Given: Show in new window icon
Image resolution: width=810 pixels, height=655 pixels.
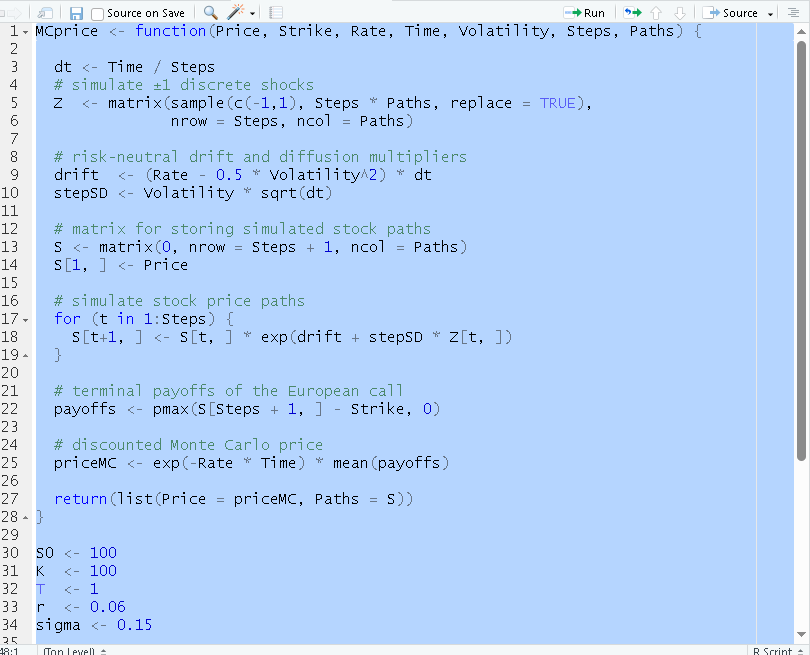Looking at the screenshot, I should (x=45, y=13).
